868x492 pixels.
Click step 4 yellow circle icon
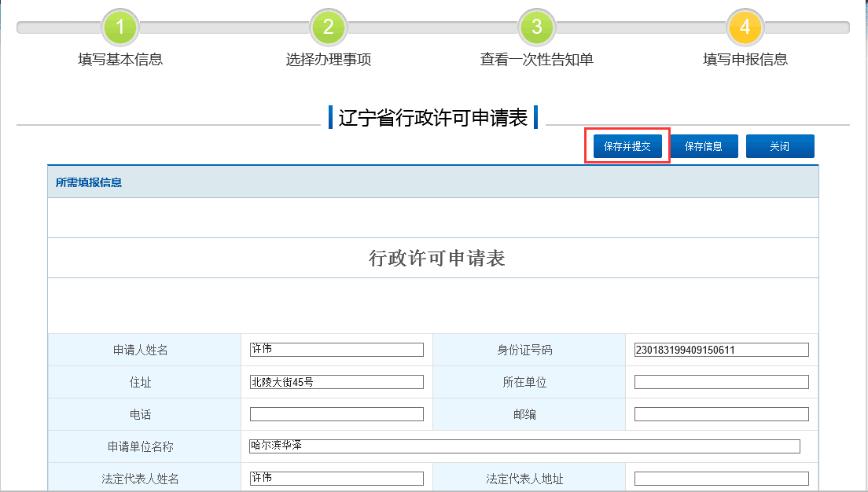point(745,28)
